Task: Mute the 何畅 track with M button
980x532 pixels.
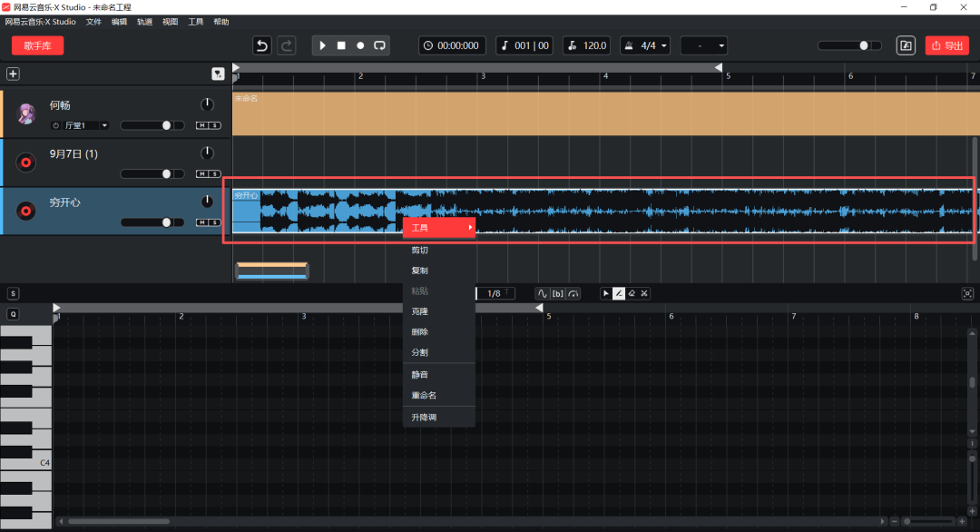Action: coord(203,125)
